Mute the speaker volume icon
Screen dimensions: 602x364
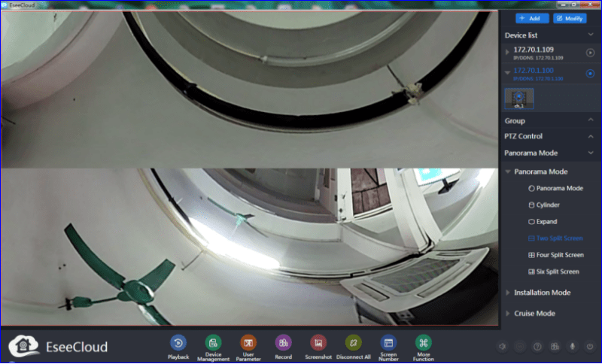pyautogui.click(x=502, y=347)
